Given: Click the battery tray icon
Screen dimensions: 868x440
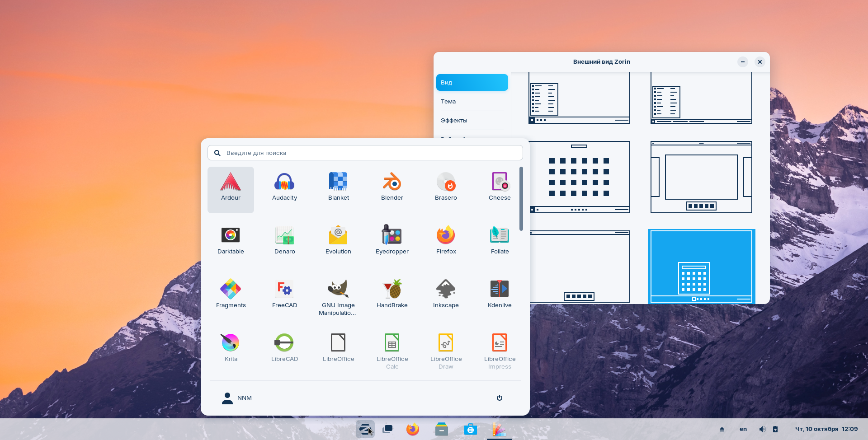Looking at the screenshot, I should coord(775,429).
